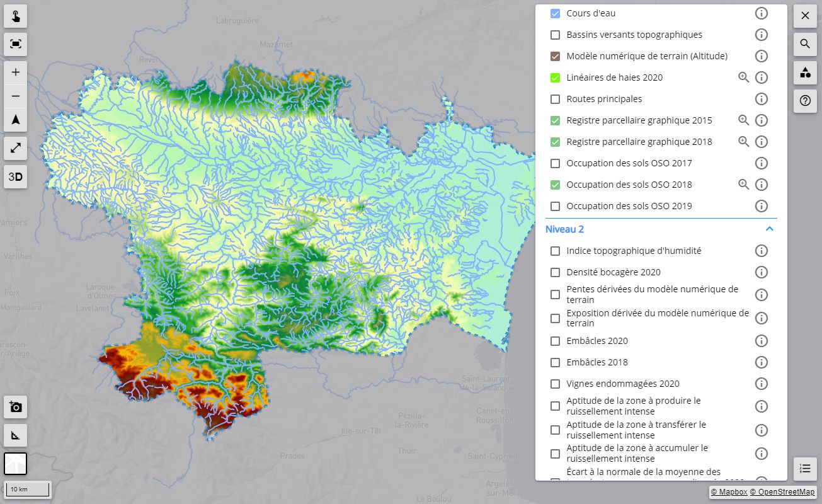This screenshot has height=504, width=822.
Task: Open the shapes drawing tool button
Action: (805, 72)
